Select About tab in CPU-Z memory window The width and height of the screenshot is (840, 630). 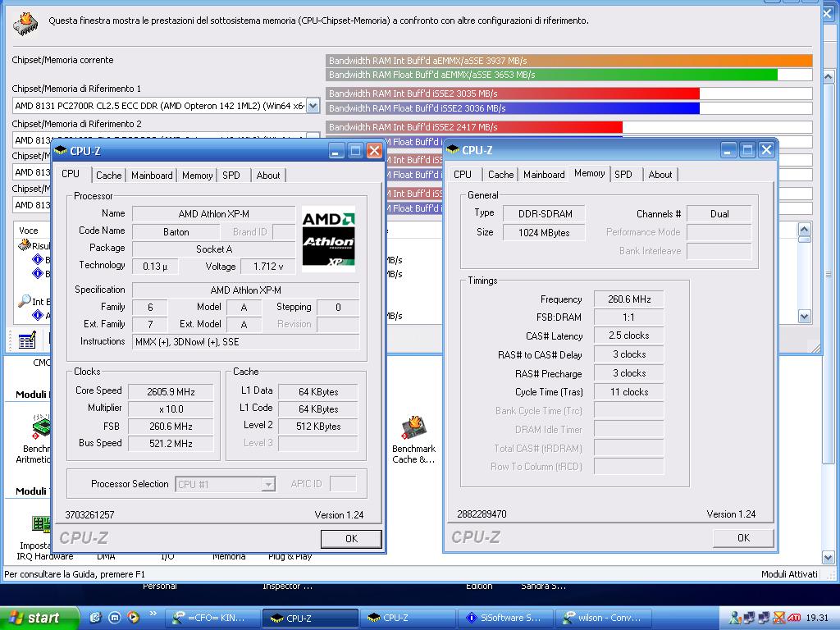tap(660, 174)
